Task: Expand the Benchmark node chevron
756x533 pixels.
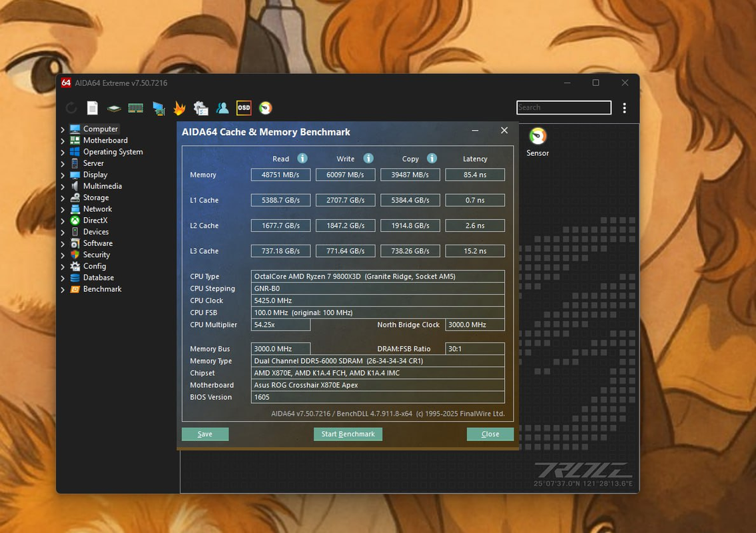Action: pyautogui.click(x=63, y=290)
